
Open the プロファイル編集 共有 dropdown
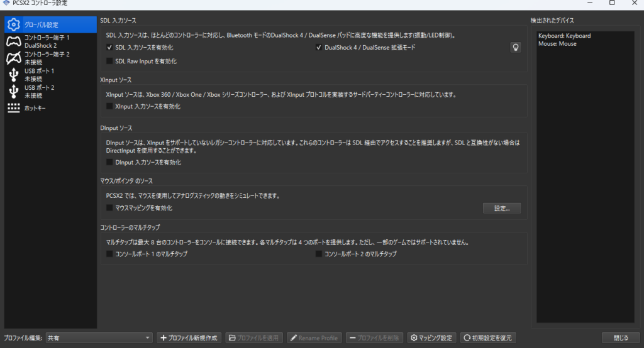[99, 338]
